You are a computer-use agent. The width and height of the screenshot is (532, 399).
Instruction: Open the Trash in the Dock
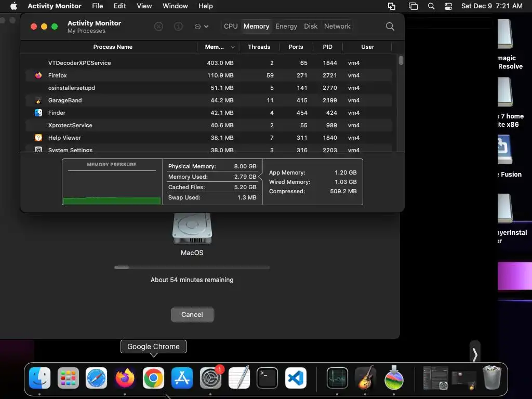pyautogui.click(x=492, y=378)
